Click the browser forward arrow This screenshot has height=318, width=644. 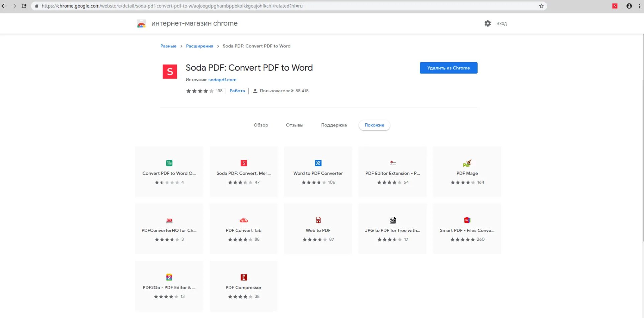pos(14,6)
